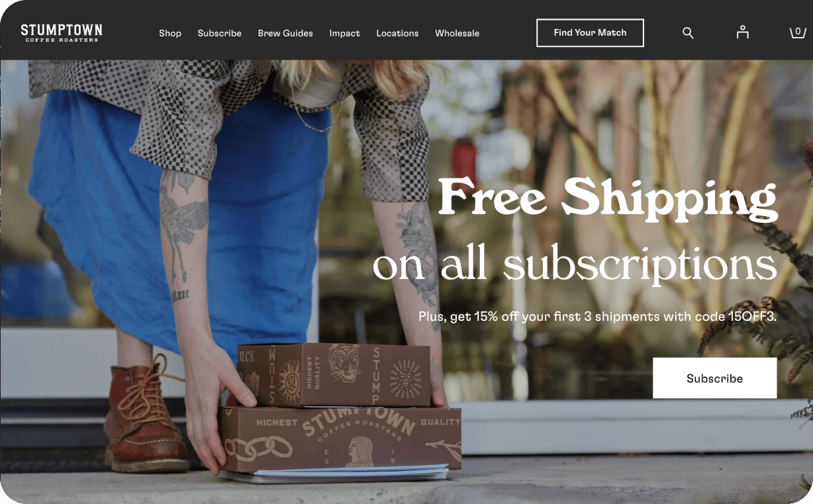The image size is (813, 504).
Task: Go to Subscribe in the navigation bar
Action: (x=220, y=33)
